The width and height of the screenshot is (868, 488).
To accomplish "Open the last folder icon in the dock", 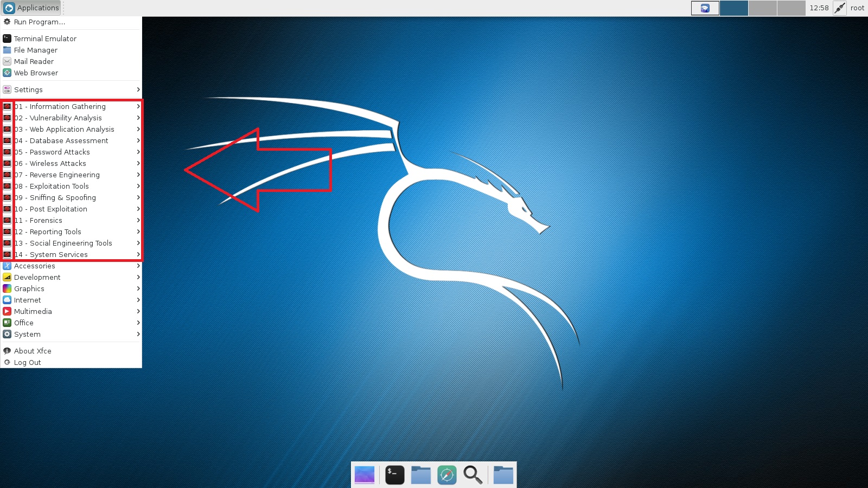I will pyautogui.click(x=503, y=474).
